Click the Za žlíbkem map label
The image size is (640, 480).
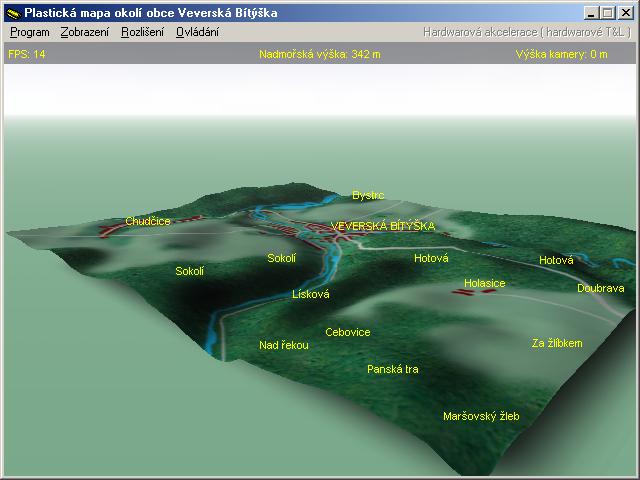click(x=556, y=344)
